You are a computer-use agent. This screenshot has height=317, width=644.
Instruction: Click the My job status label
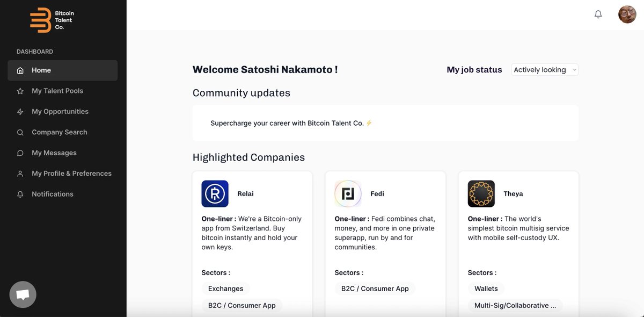[x=474, y=70]
